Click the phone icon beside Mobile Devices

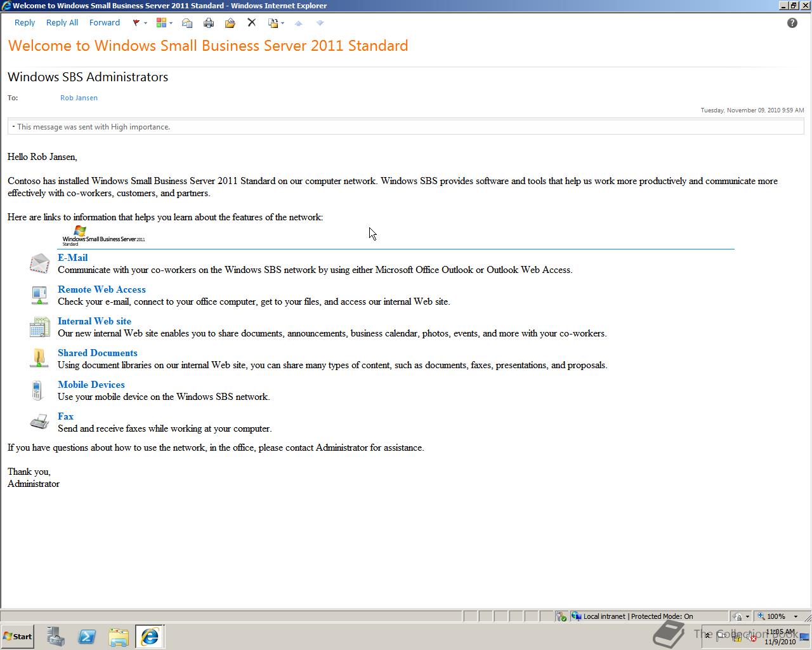click(37, 390)
